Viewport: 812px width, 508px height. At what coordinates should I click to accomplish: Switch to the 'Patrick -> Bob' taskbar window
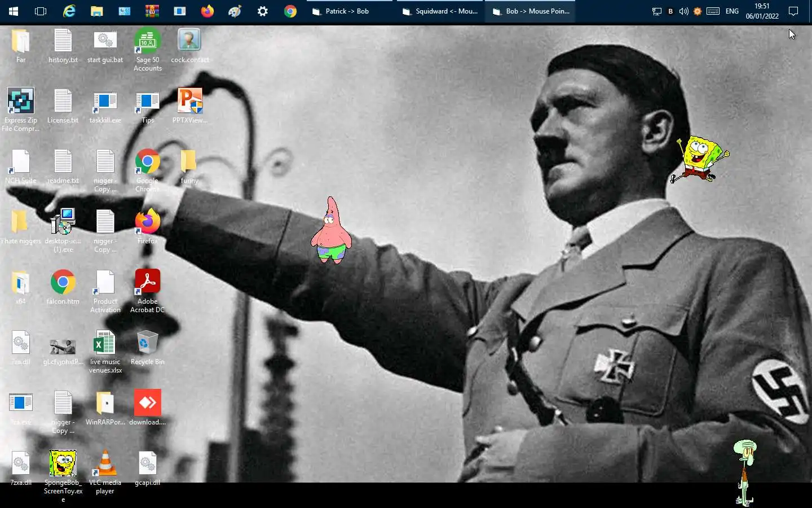pyautogui.click(x=349, y=11)
